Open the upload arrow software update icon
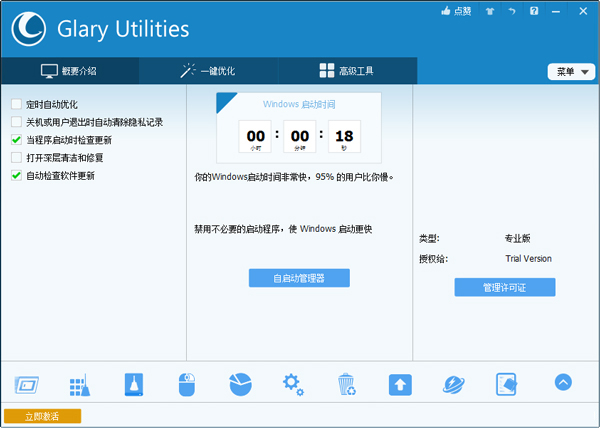 [x=400, y=385]
